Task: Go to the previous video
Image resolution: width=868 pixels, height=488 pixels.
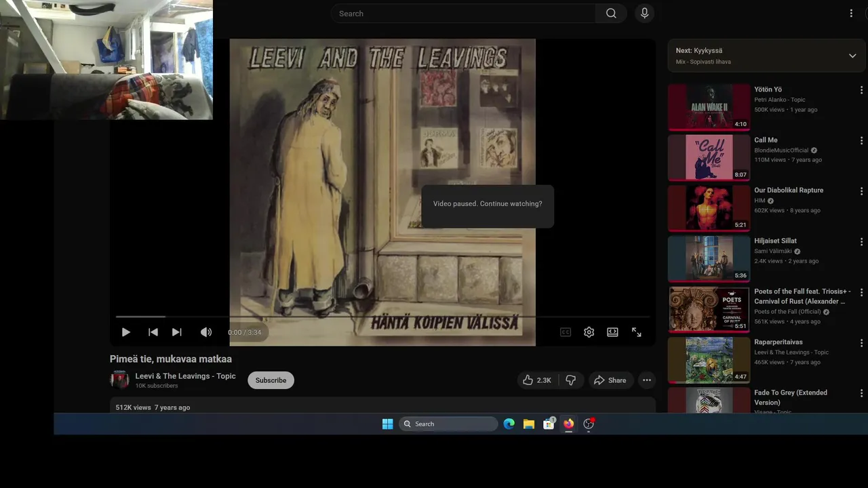Action: 153,332
